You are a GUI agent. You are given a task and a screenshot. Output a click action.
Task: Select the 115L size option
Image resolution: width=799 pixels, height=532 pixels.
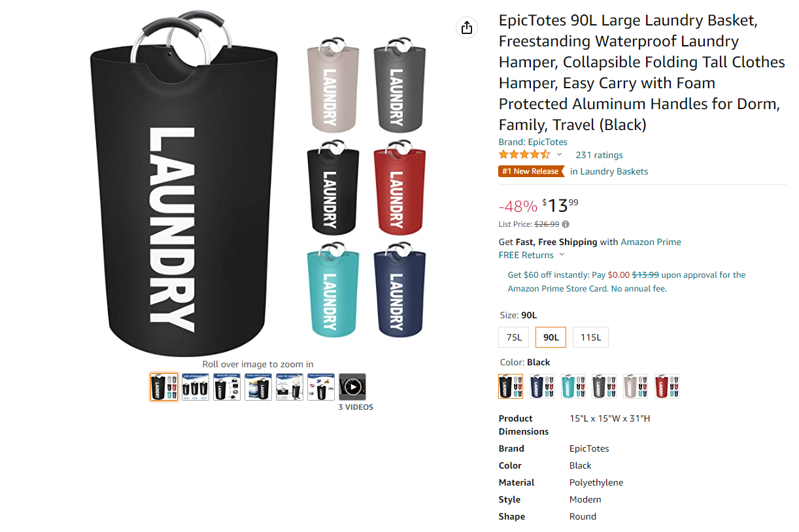pyautogui.click(x=590, y=337)
